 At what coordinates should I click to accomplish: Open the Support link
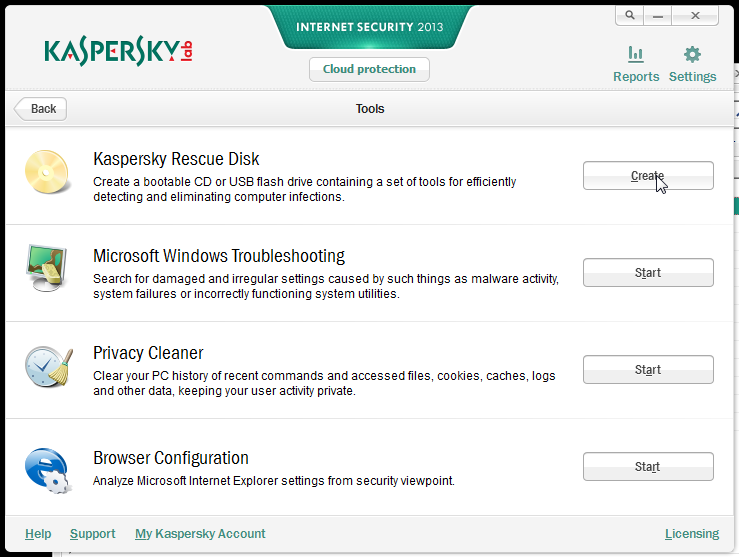(92, 534)
